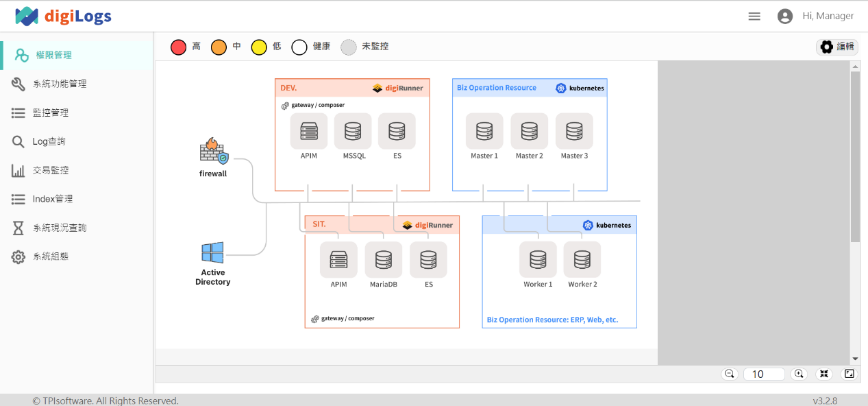The height and width of the screenshot is (406, 868).
Task: Click the zoom out magnifier button
Action: coord(730,374)
